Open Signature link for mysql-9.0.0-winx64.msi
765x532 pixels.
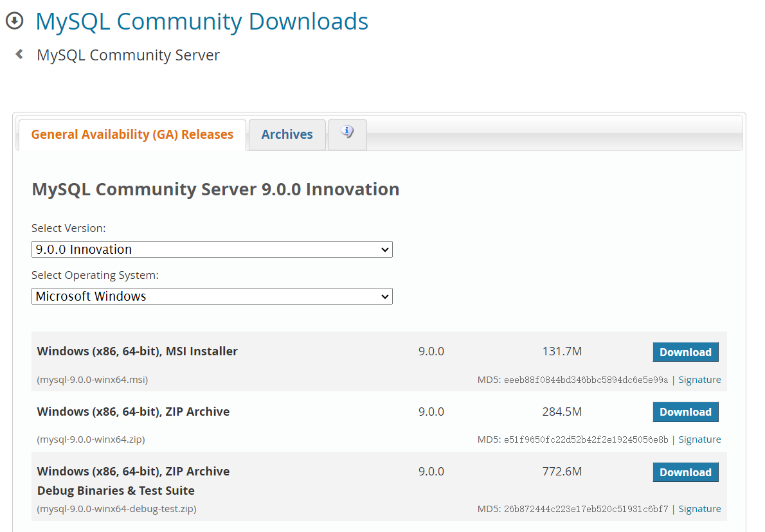tap(699, 380)
